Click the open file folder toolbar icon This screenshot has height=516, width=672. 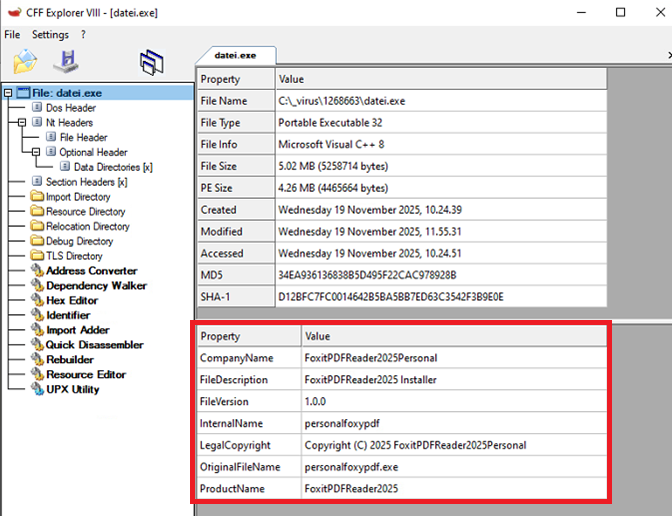click(x=24, y=61)
